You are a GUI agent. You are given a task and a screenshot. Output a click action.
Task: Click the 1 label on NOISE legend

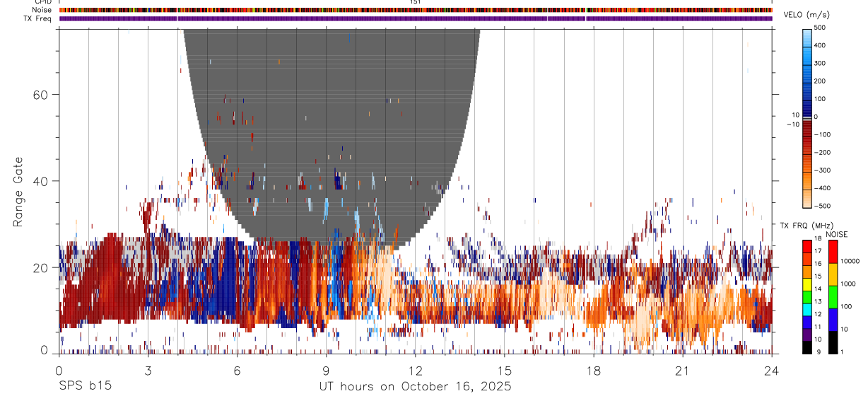[x=841, y=351]
